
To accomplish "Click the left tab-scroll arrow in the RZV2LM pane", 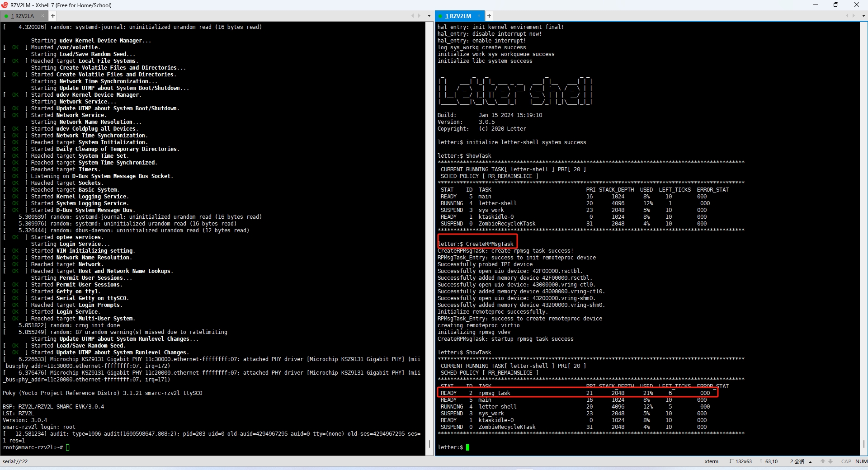I will coord(847,16).
